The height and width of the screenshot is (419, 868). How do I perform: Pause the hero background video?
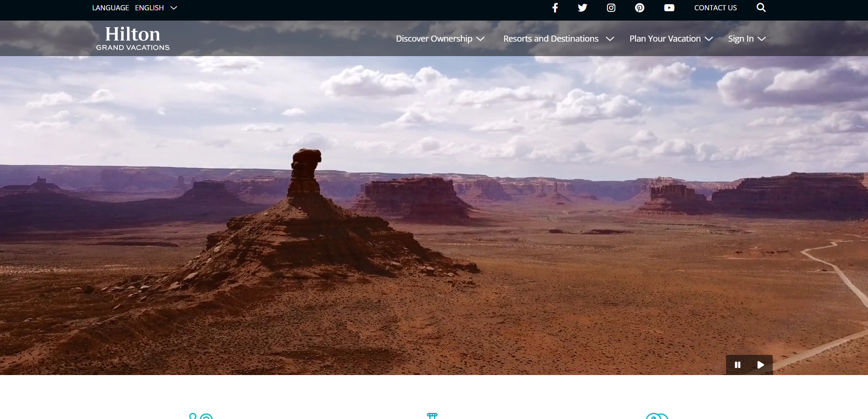coord(737,365)
